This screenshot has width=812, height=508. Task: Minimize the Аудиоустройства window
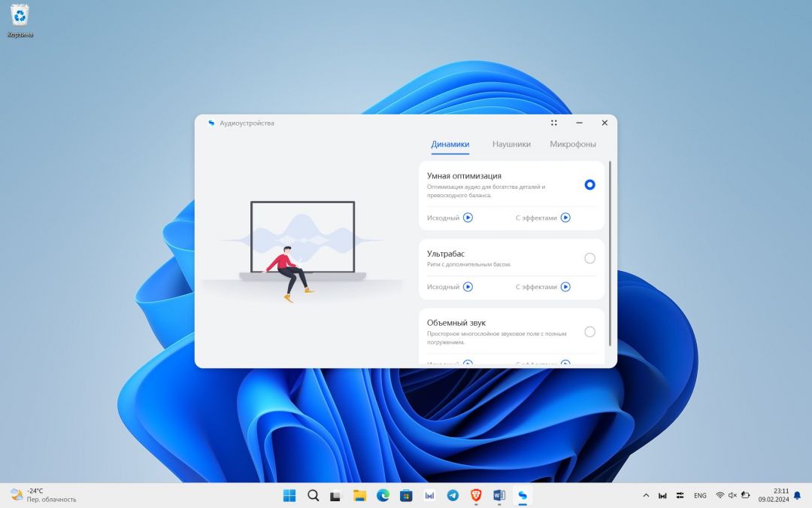580,123
